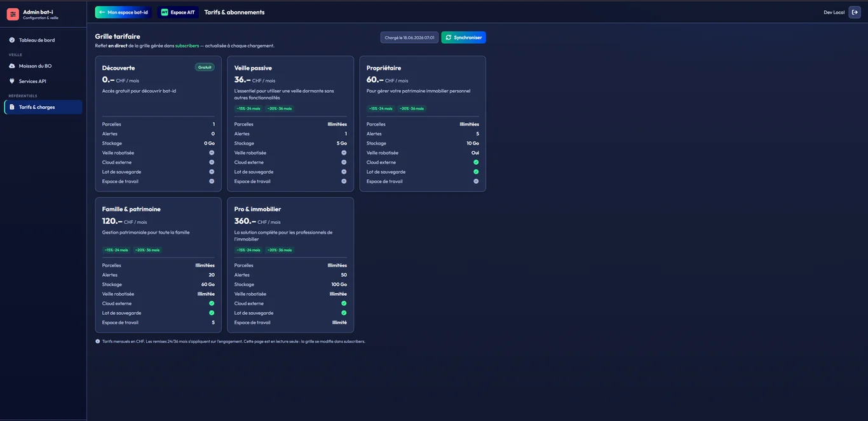Click Veille passive's Veille robotisée gray icon

(344, 153)
